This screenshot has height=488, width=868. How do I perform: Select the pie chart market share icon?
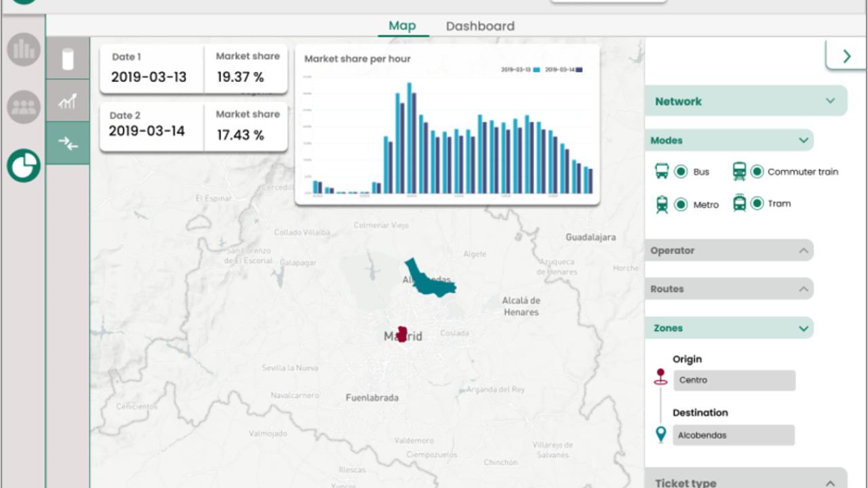coord(24,165)
